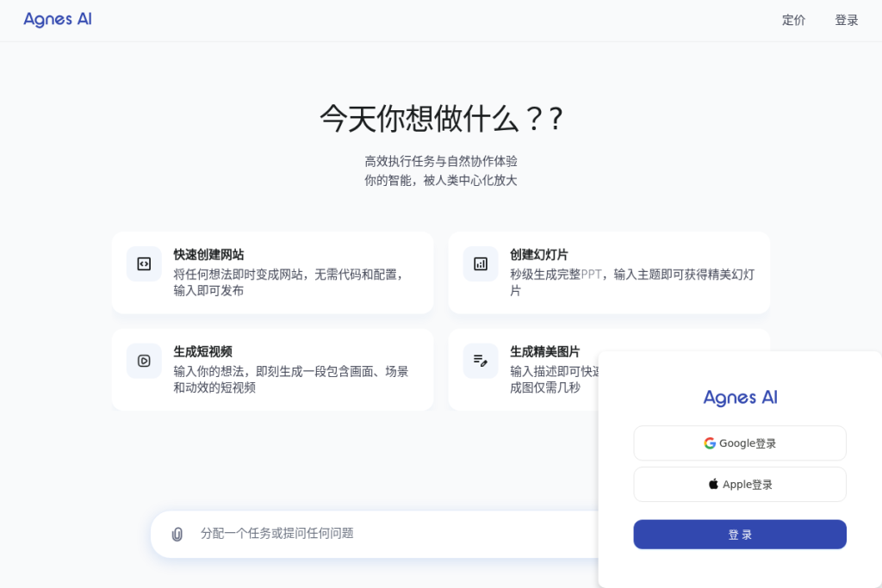The width and height of the screenshot is (882, 588).
Task: Sign in with the Apple登录 button
Action: pos(740,484)
